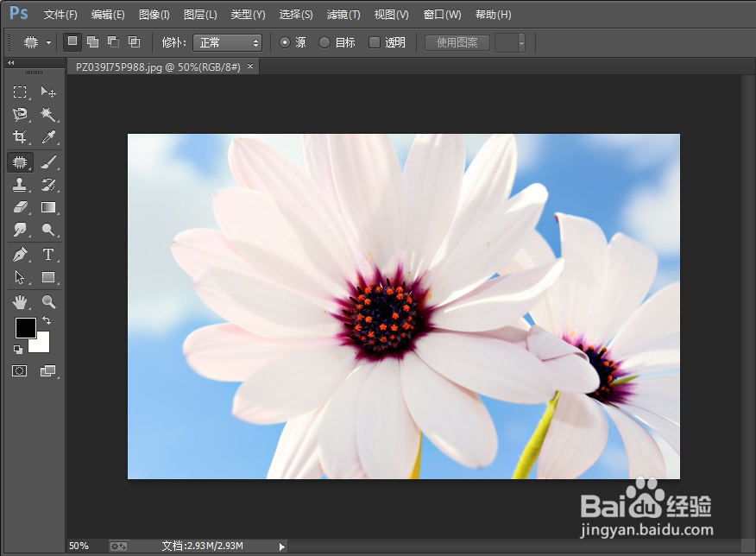Select the Zoom tool
756x556 pixels.
48,302
